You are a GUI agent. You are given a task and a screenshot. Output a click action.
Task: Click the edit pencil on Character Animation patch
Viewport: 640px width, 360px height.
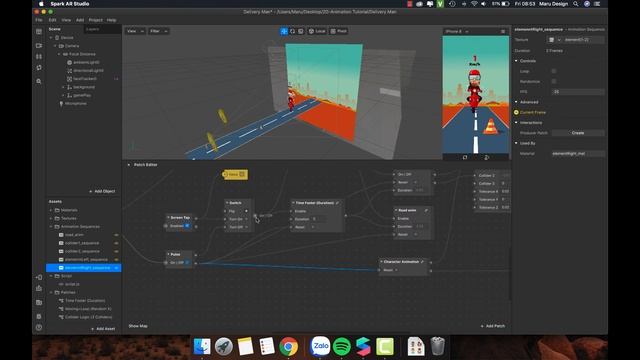coord(422,262)
